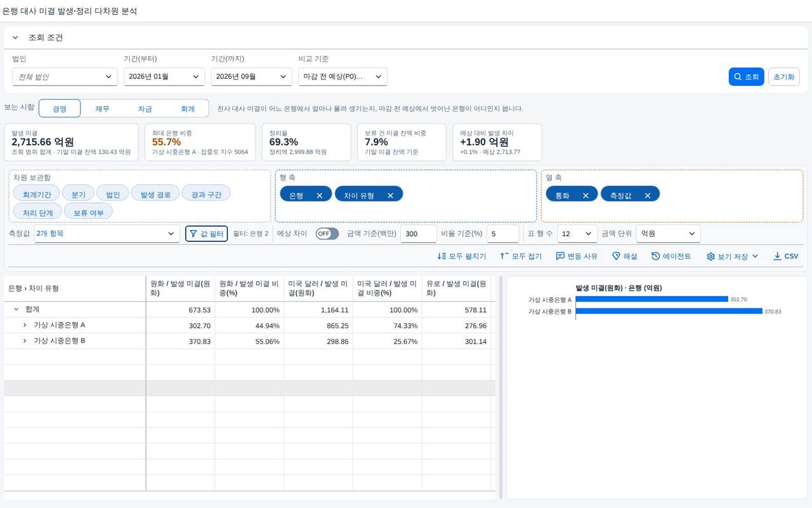
Task: Open the 값 필터 value filter
Action: click(206, 234)
